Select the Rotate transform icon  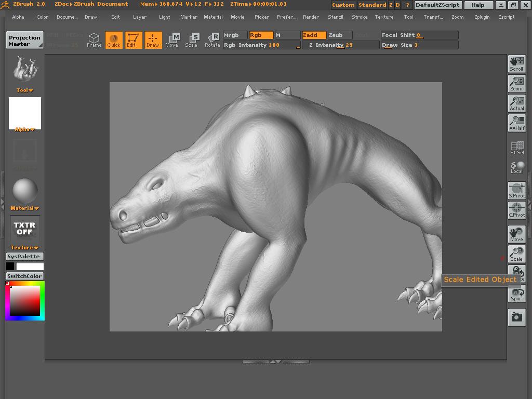point(212,40)
